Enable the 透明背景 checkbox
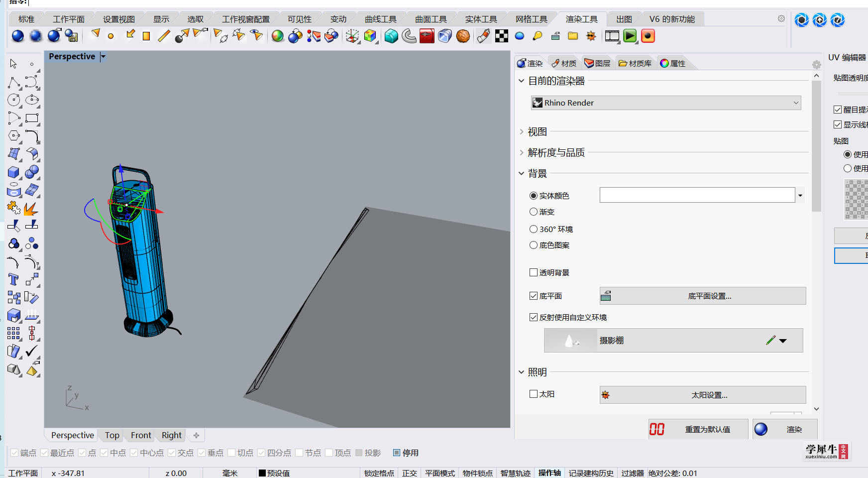 534,272
